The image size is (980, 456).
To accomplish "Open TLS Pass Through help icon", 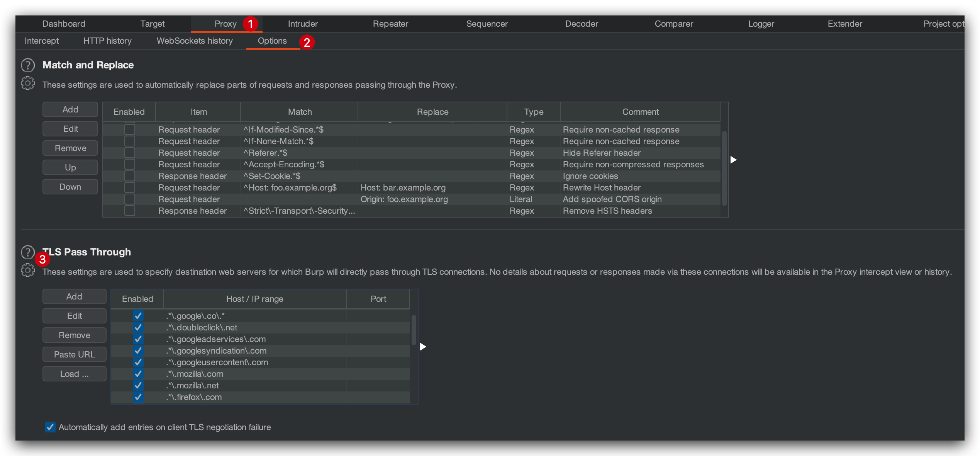I will (x=27, y=252).
